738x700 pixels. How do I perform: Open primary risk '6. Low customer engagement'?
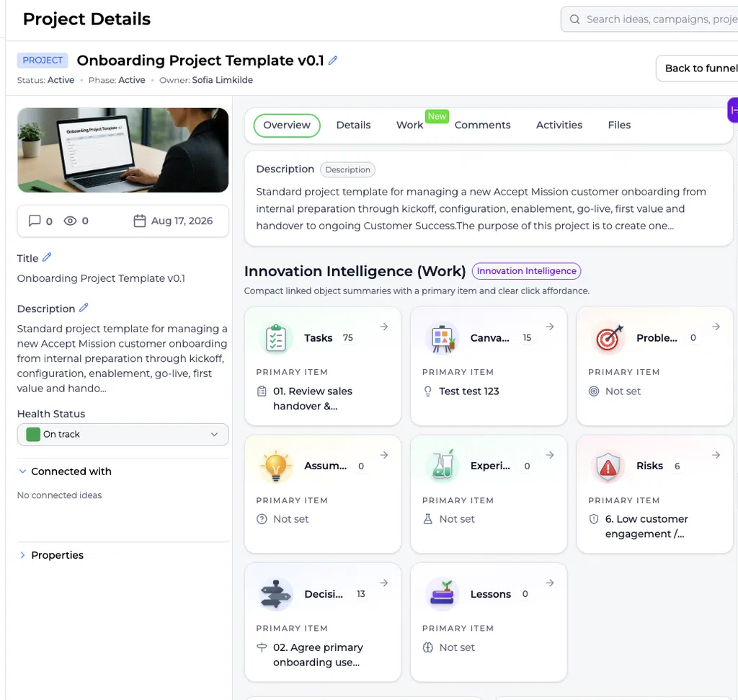coord(646,526)
